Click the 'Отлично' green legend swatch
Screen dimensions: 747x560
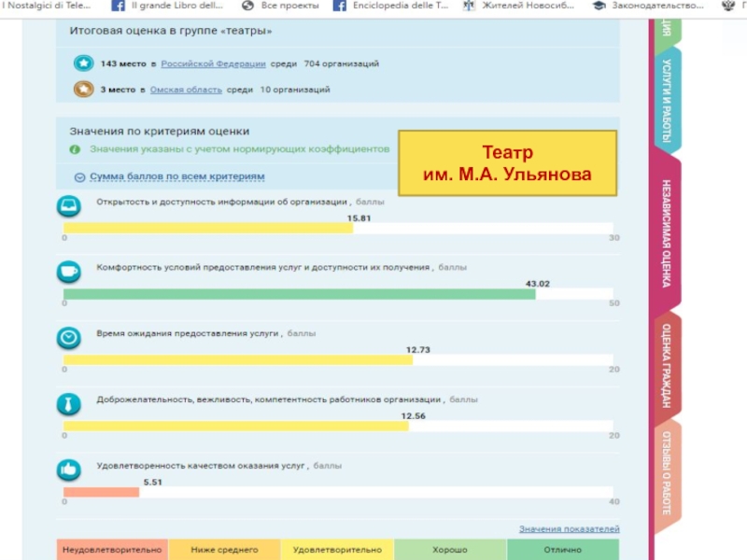click(563, 550)
